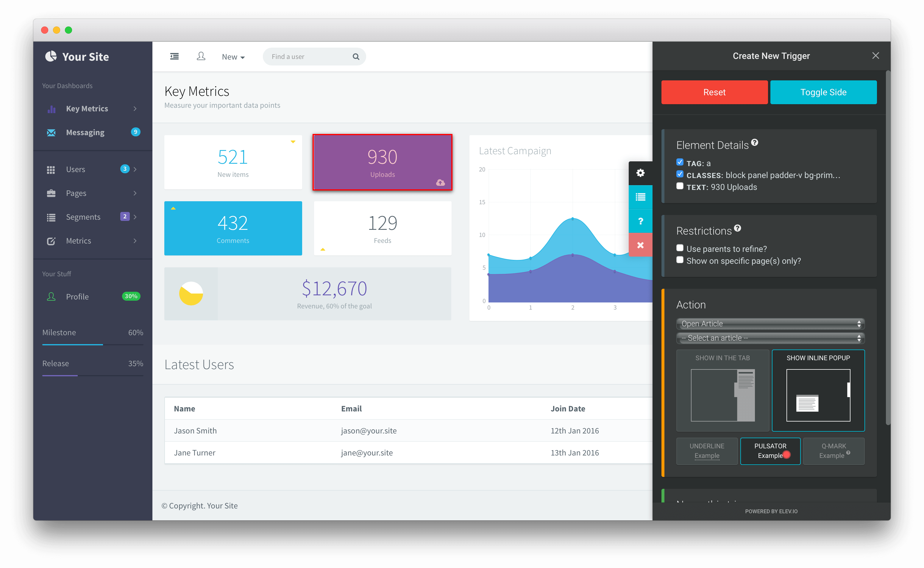Expand the New dropdown menu
This screenshot has width=924, height=568.
click(233, 57)
